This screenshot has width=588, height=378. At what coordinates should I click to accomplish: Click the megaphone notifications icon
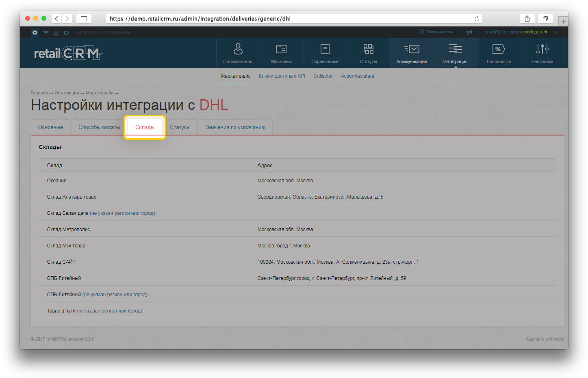coord(469,32)
